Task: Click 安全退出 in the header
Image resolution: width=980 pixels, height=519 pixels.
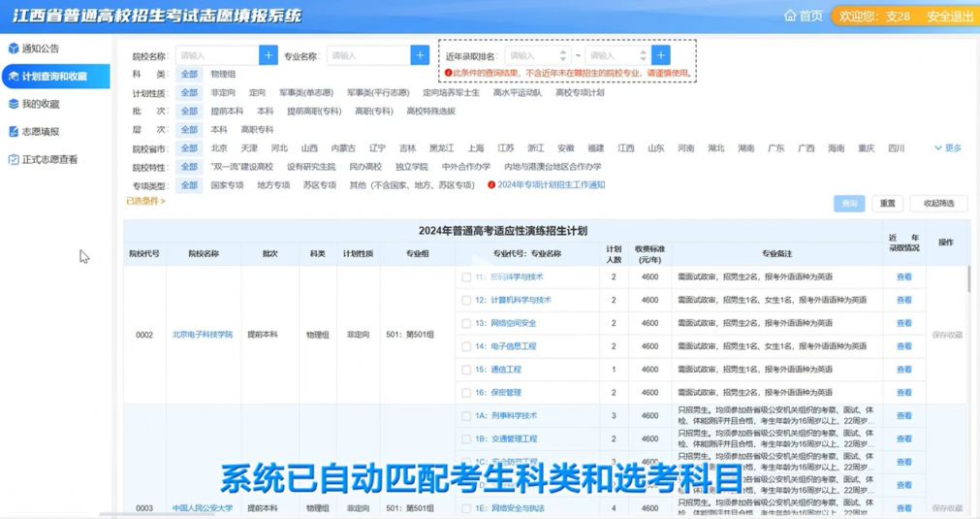Action: tap(949, 16)
